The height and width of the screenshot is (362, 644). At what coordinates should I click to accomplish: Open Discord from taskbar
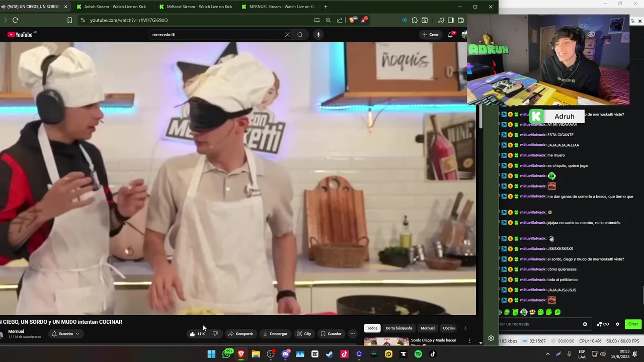point(285,354)
